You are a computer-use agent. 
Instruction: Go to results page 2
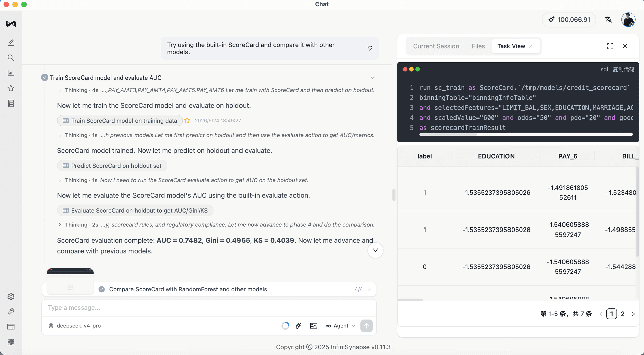click(622, 314)
